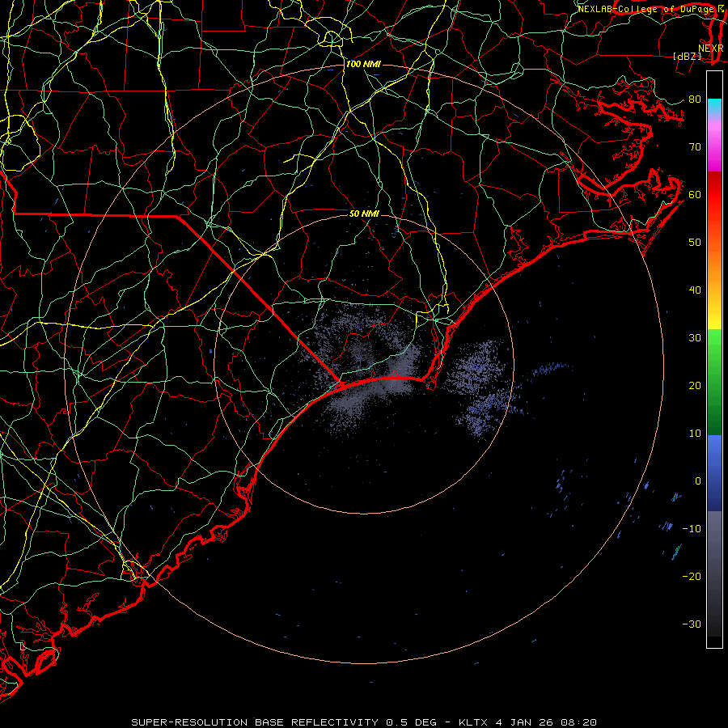
Task: Click the -10 value on the color scale
Action: (x=692, y=529)
